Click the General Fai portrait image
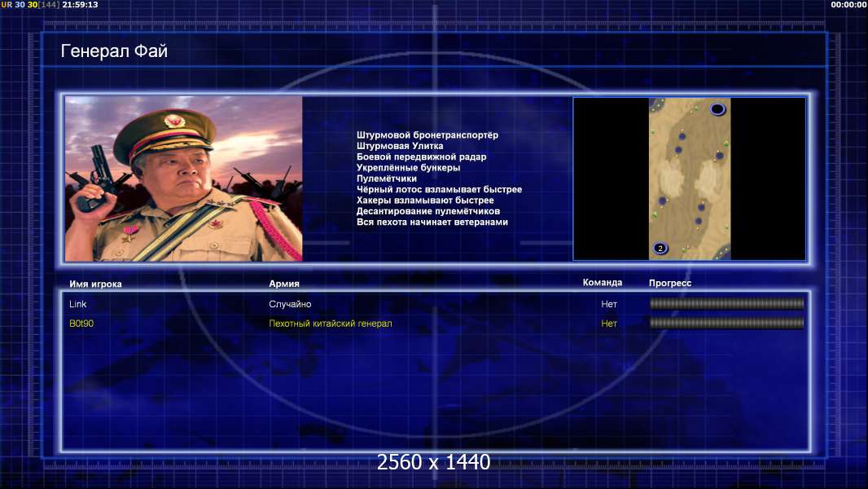This screenshot has width=868, height=489. [184, 178]
